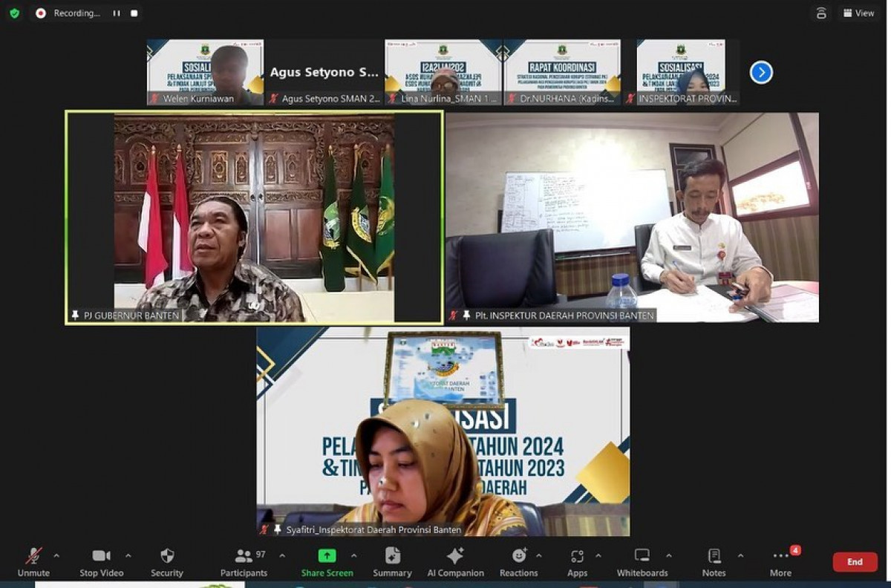
Task: Launch the AI Companion icon
Action: click(x=455, y=555)
